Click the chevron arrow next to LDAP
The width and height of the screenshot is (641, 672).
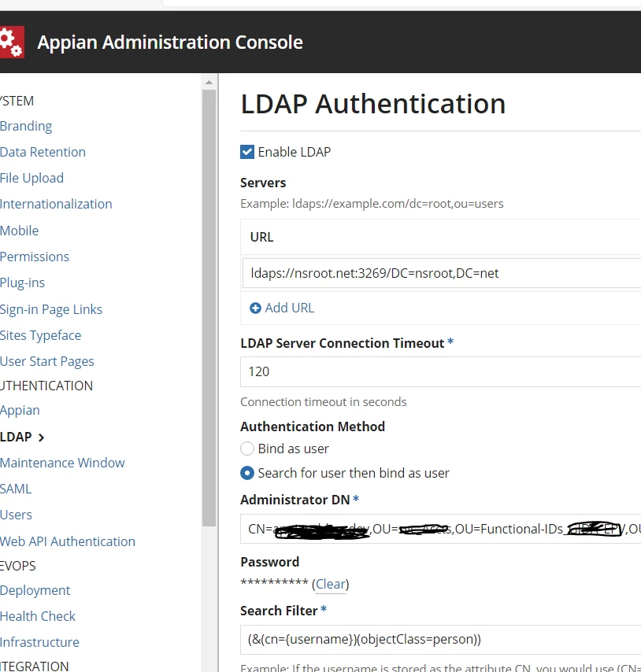(41, 438)
